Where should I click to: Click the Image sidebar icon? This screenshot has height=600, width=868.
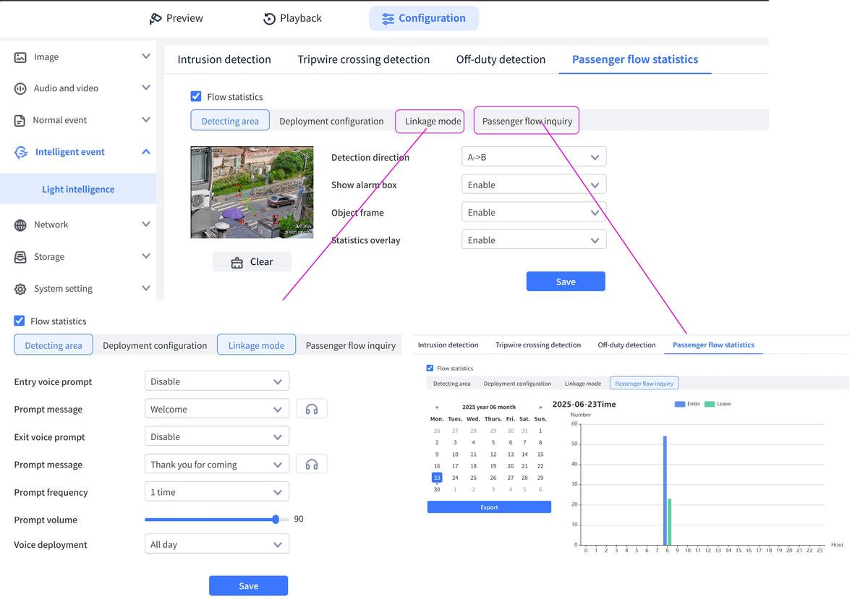click(20, 57)
